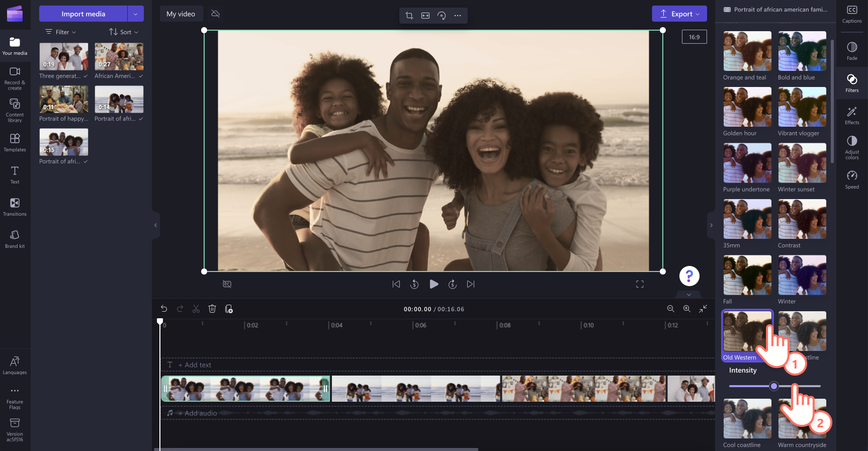Switch to Your media tab
The height and width of the screenshot is (451, 868).
click(15, 46)
